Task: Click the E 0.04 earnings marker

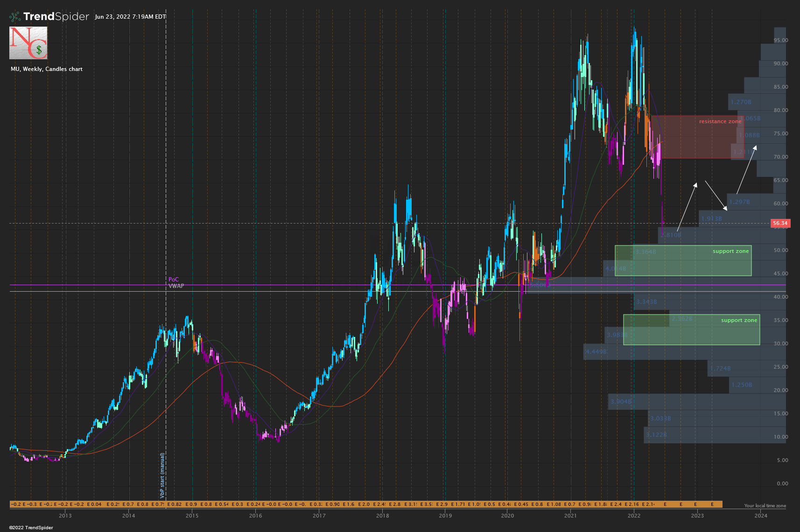Action: click(x=94, y=504)
